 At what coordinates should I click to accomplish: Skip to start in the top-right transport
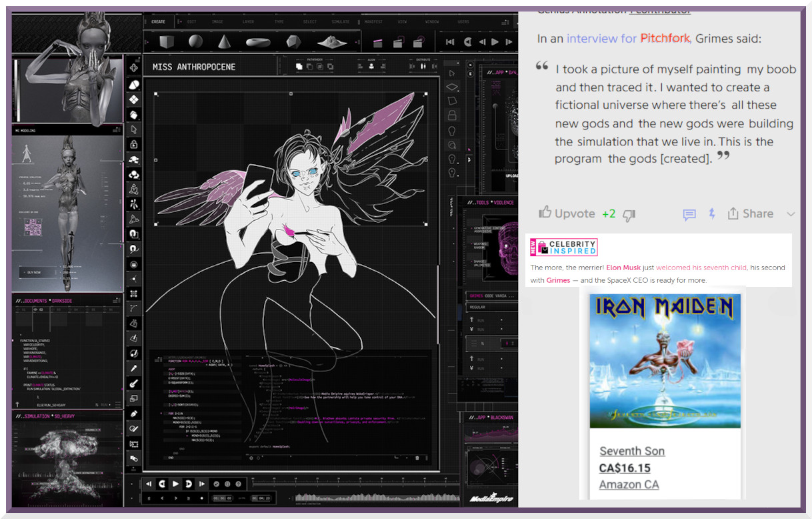(x=450, y=42)
